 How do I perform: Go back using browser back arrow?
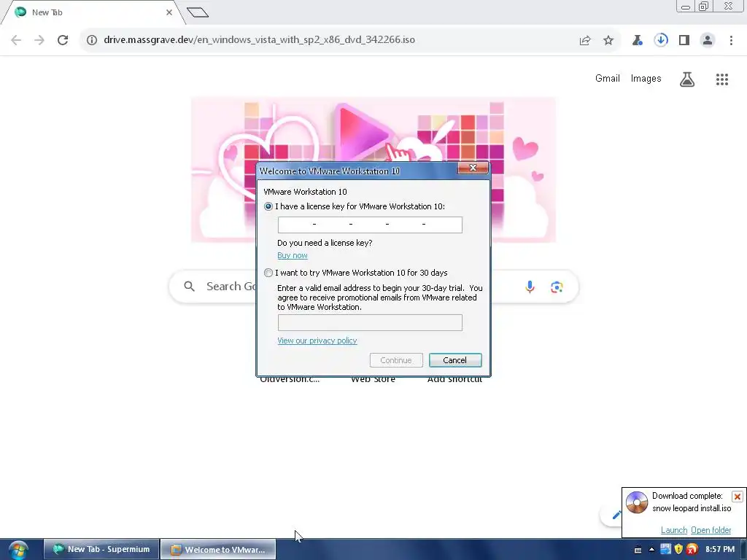[16, 40]
